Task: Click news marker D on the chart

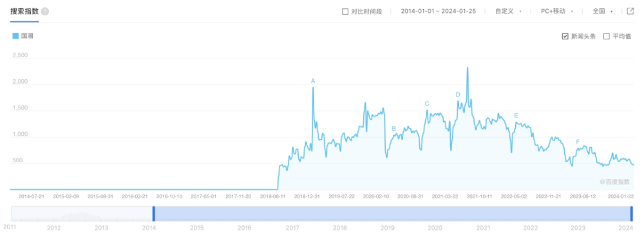Action: tap(458, 95)
